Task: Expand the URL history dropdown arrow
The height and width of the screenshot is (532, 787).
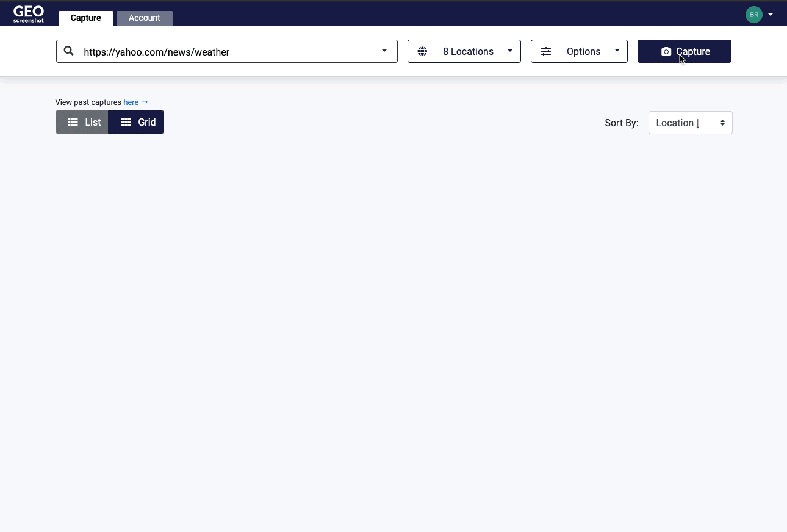Action: 384,51
